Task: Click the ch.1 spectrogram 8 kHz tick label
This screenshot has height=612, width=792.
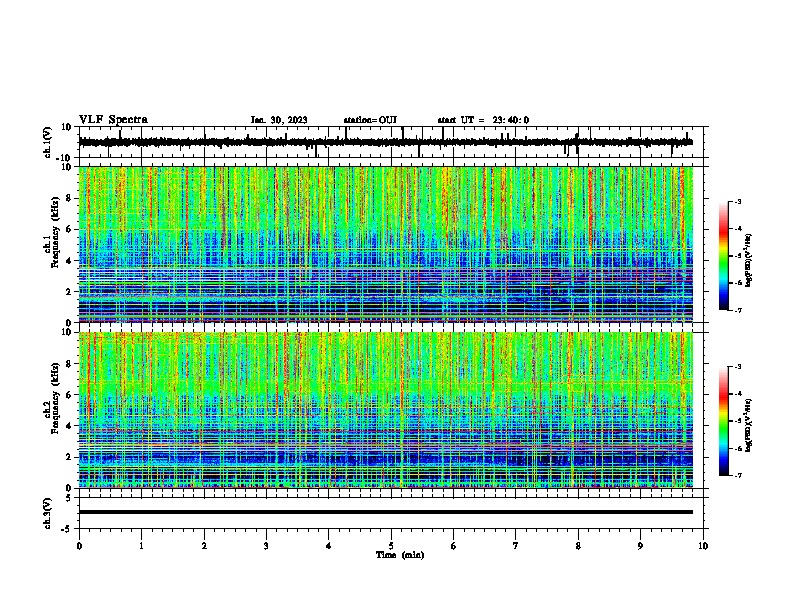Action: pyautogui.click(x=69, y=198)
